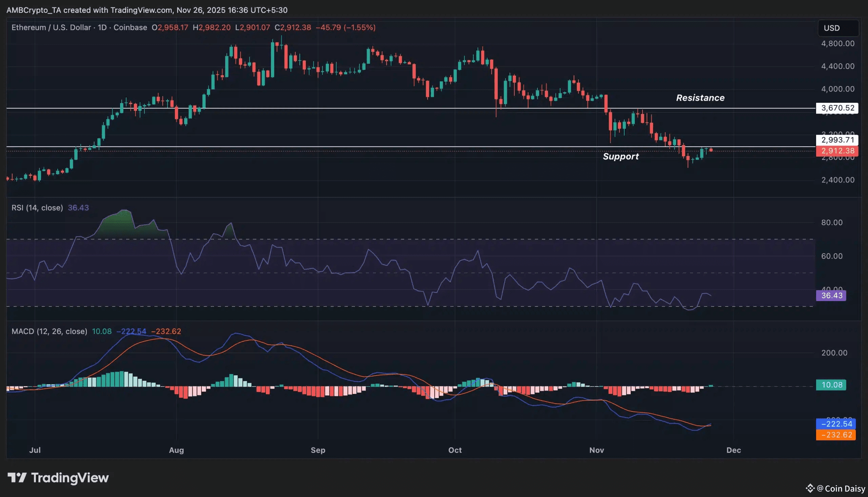
Task: Click the blue -222.54 MACD line tag
Action: point(835,424)
